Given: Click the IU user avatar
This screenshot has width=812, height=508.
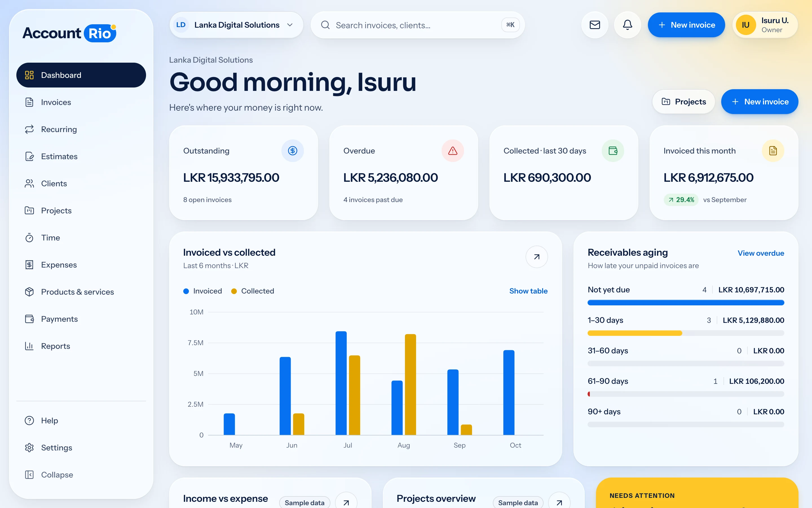Looking at the screenshot, I should 745,25.
